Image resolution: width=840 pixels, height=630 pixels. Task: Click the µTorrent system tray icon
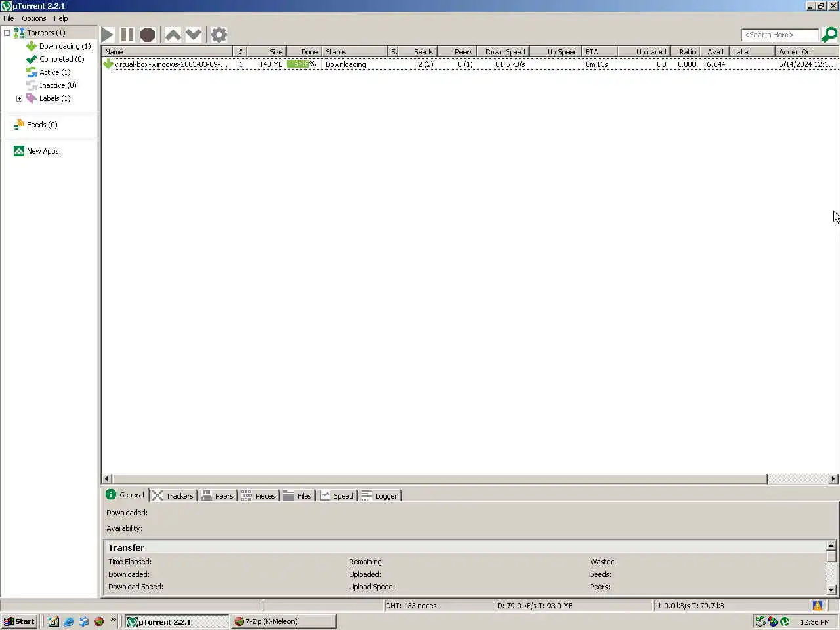tap(785, 621)
